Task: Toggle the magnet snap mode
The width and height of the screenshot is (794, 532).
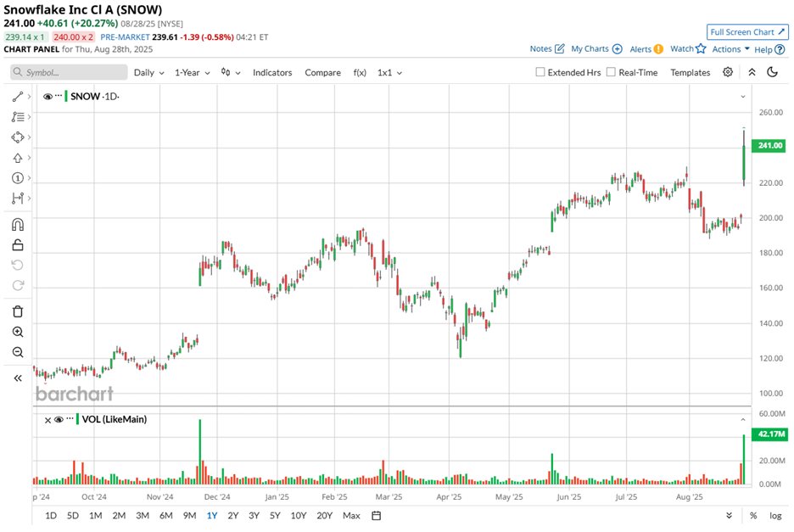Action: 18,225
